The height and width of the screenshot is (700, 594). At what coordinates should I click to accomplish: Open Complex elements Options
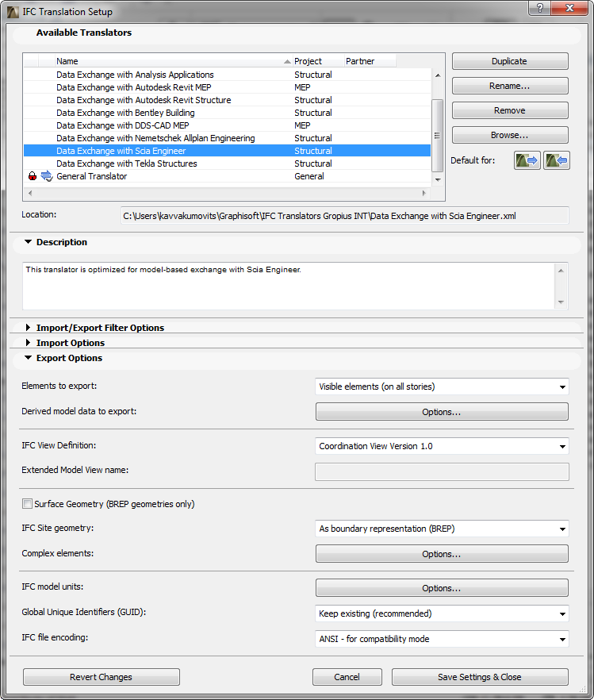[x=442, y=554]
